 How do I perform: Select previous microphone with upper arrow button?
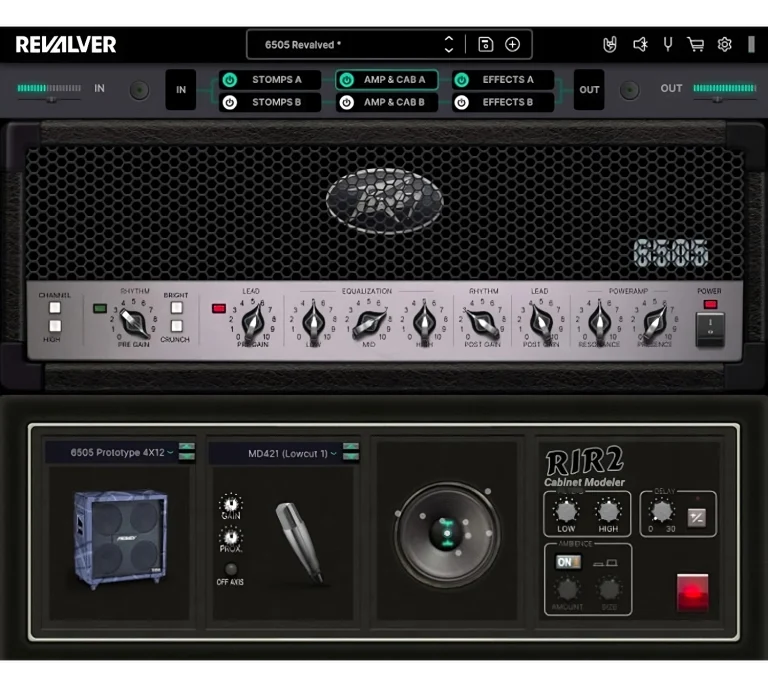pyautogui.click(x=351, y=446)
